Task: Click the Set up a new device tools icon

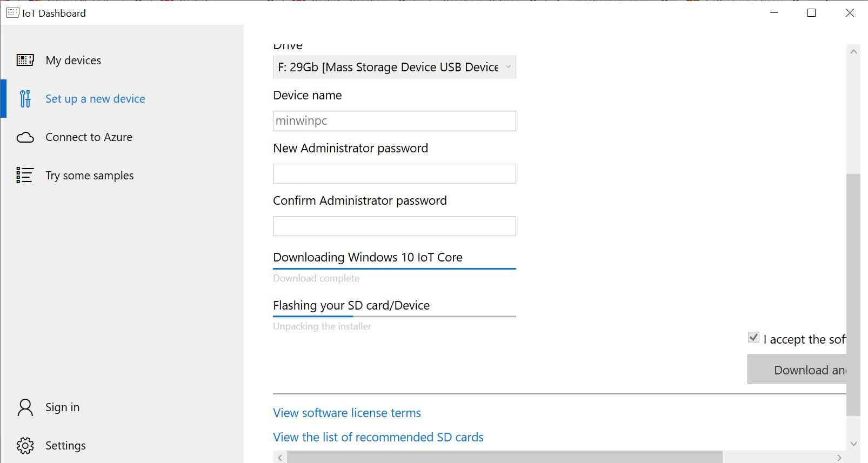Action: (25, 98)
